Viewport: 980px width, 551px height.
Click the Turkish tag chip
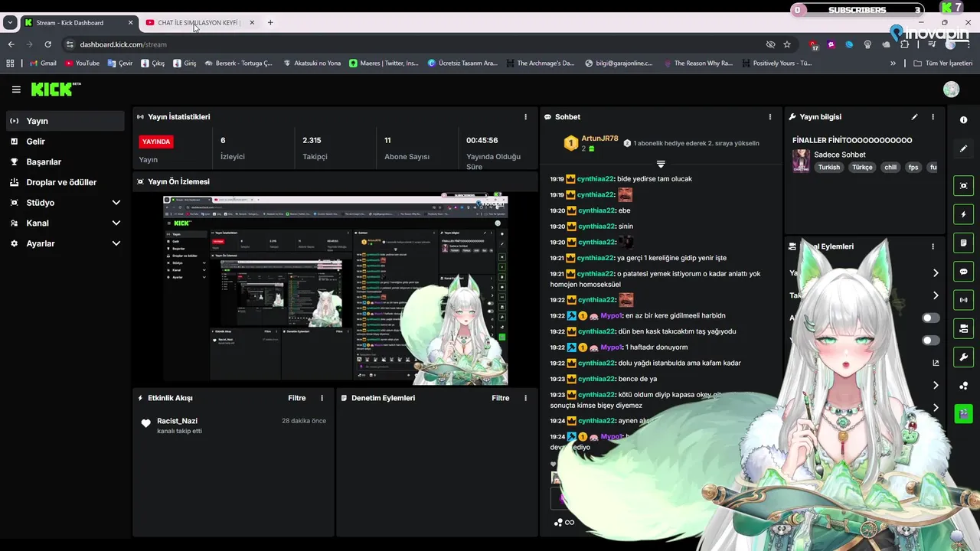(x=828, y=167)
